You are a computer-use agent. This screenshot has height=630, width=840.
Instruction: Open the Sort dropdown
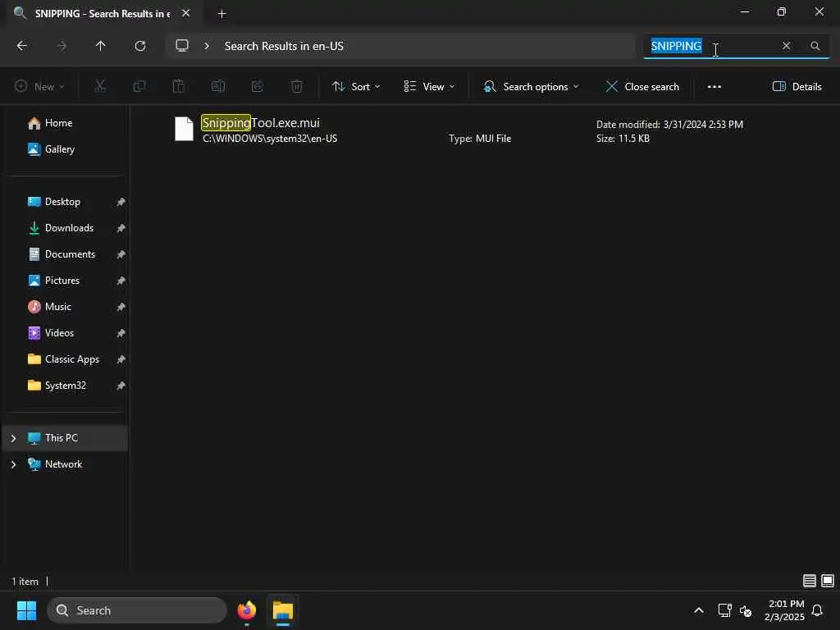[356, 86]
